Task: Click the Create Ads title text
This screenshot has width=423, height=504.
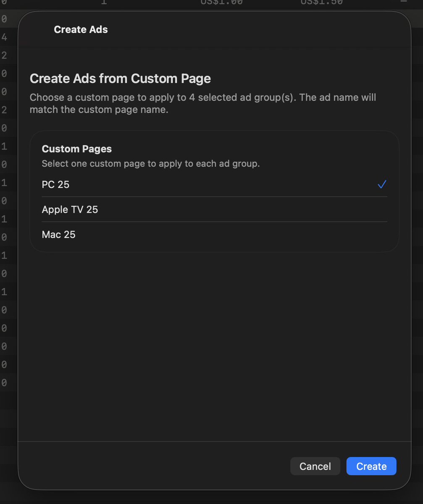Action: coord(81,29)
